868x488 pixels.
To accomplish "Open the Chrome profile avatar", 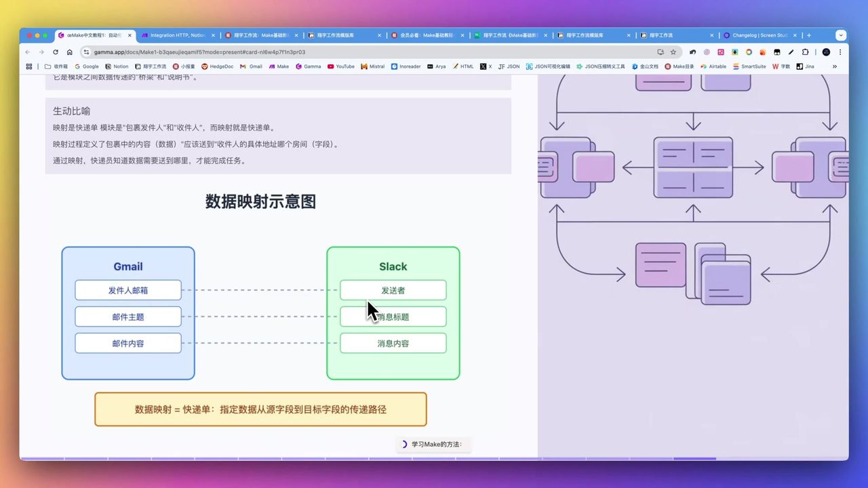I will click(x=826, y=52).
